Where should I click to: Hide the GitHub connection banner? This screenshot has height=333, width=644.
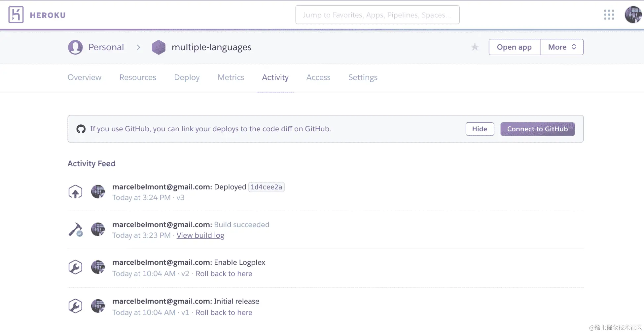click(x=480, y=129)
